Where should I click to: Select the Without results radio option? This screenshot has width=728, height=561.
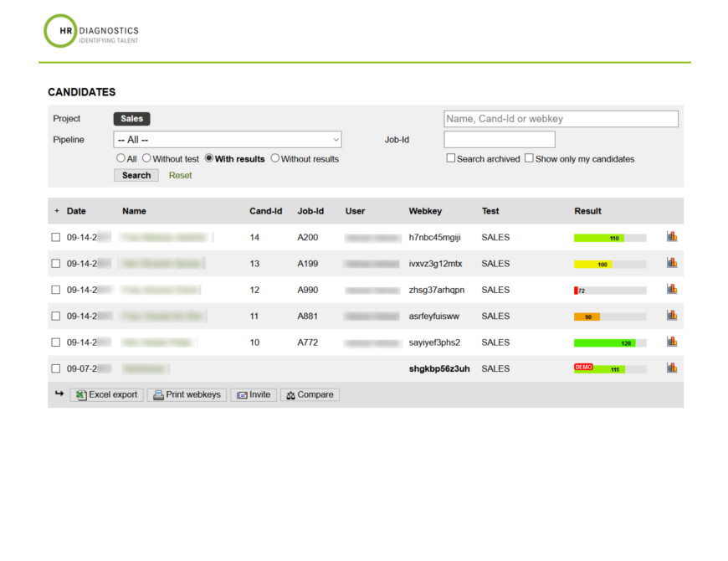274,158
